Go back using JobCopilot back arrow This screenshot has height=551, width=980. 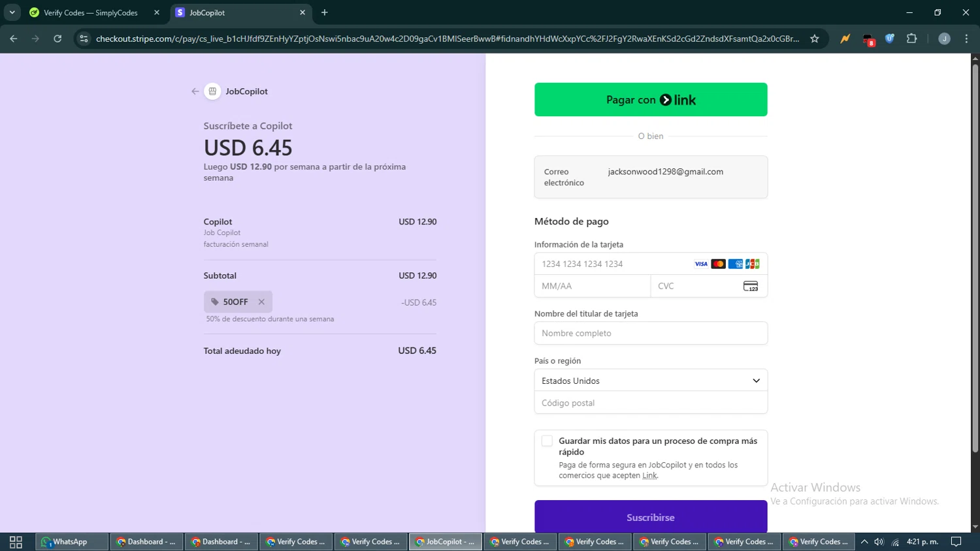[195, 91]
